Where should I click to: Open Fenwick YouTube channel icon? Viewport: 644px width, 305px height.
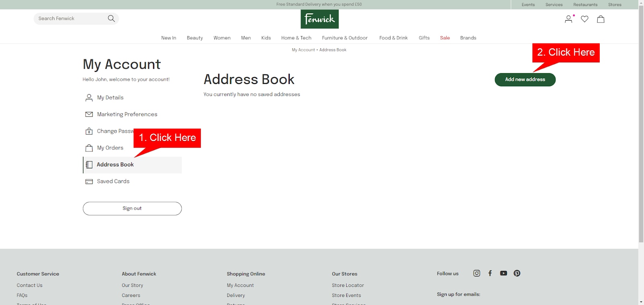click(x=504, y=273)
